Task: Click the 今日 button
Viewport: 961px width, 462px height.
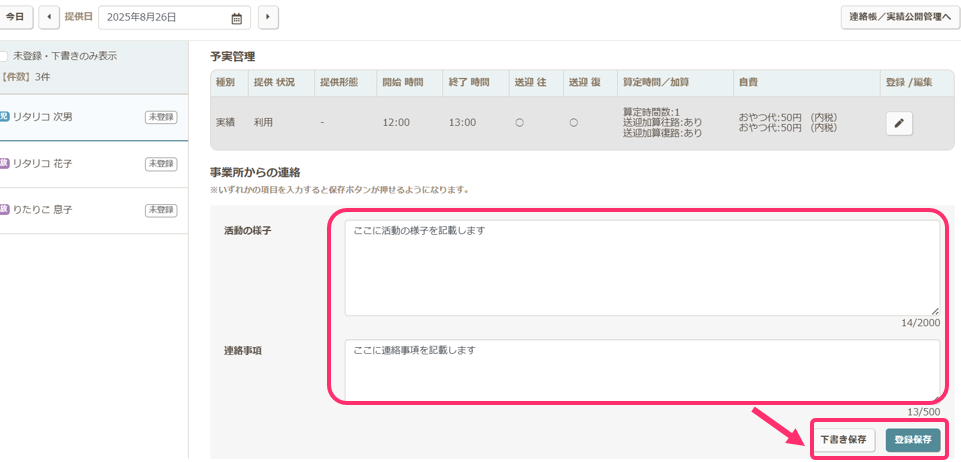Action: pos(16,17)
